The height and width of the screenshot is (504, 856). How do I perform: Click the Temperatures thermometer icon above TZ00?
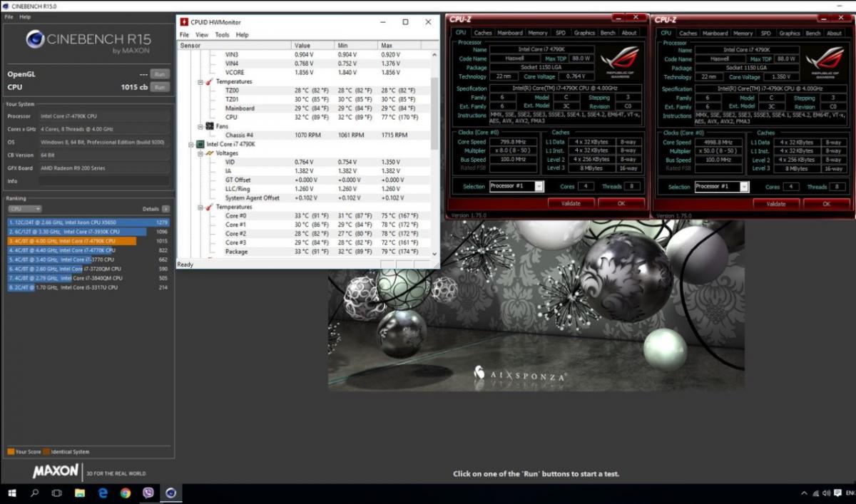click(x=210, y=82)
